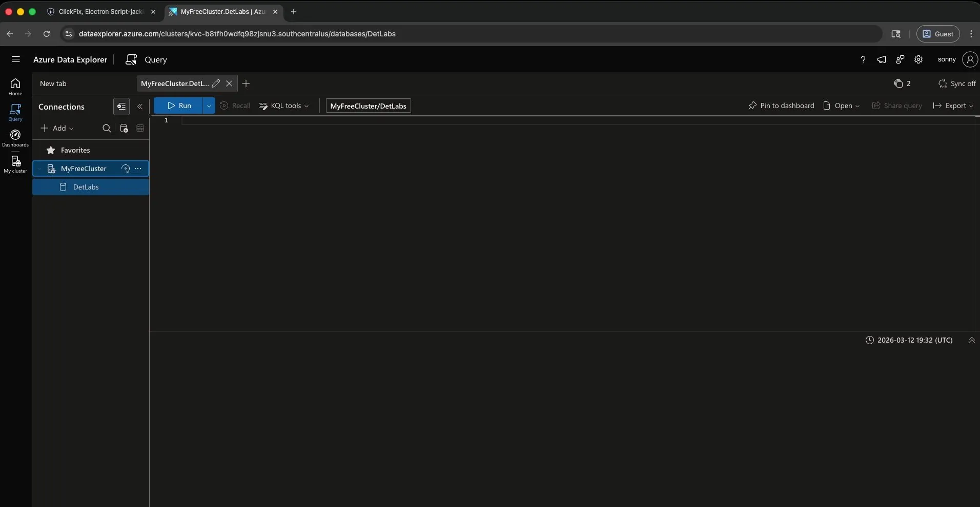Toggle Sync off setting
This screenshot has width=980, height=507.
tap(957, 83)
